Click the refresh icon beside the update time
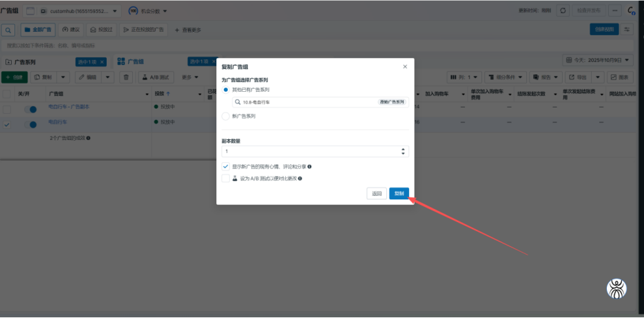 pyautogui.click(x=563, y=11)
